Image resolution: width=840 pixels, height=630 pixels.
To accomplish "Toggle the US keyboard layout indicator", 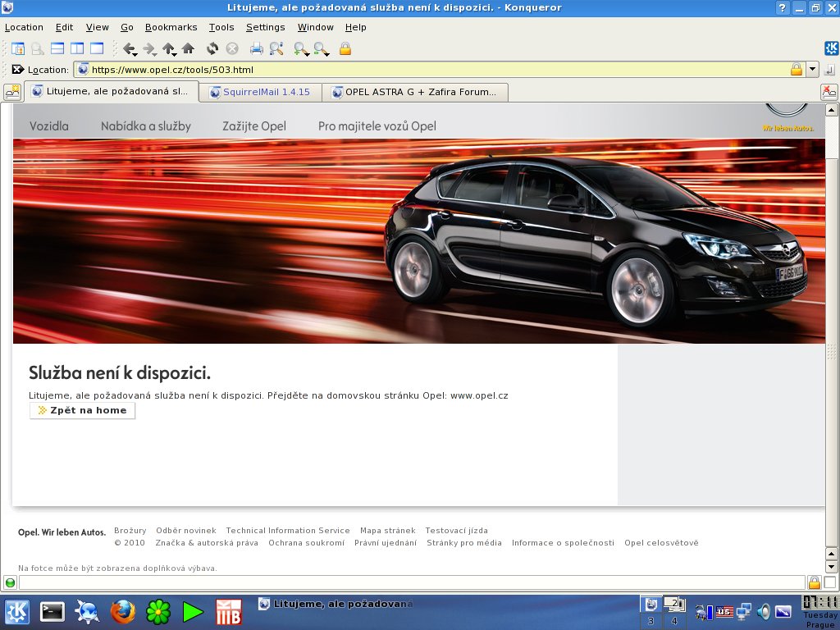I will 724,611.
